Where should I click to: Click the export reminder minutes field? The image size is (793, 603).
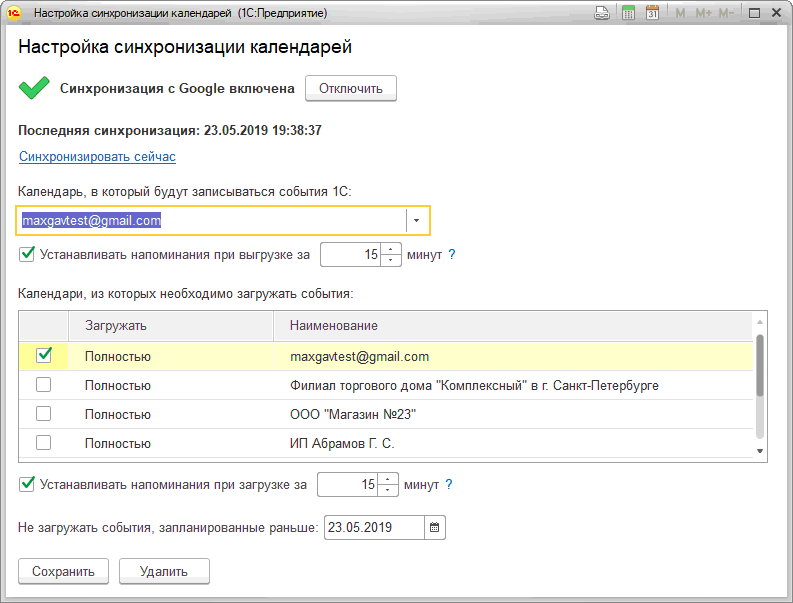coord(351,254)
